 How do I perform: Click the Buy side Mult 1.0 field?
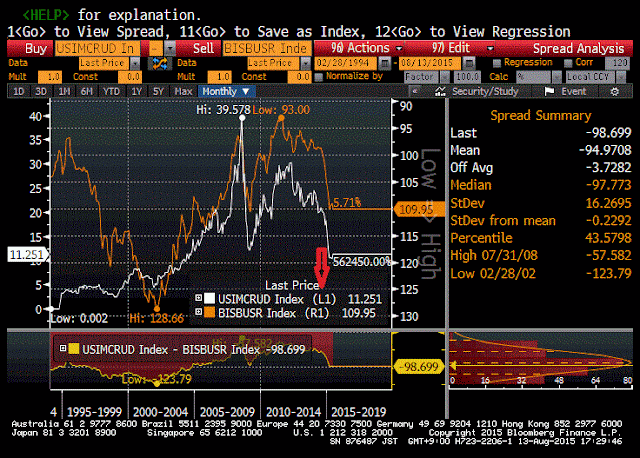pyautogui.click(x=49, y=77)
